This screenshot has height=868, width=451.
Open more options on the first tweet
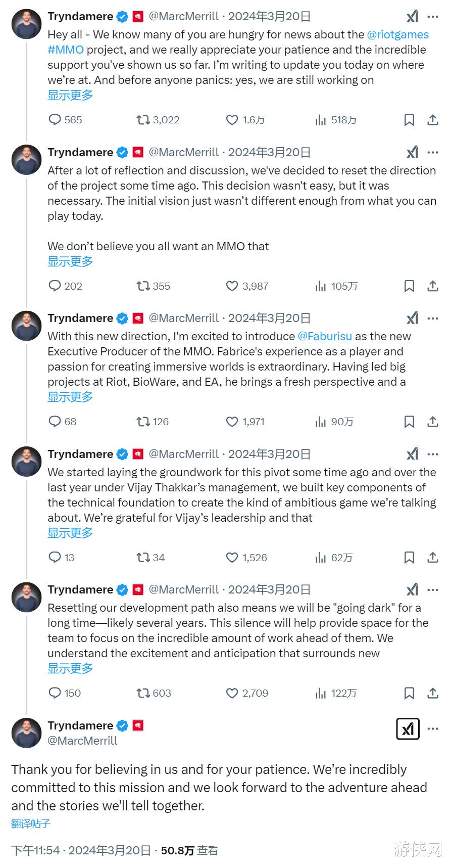point(433,17)
